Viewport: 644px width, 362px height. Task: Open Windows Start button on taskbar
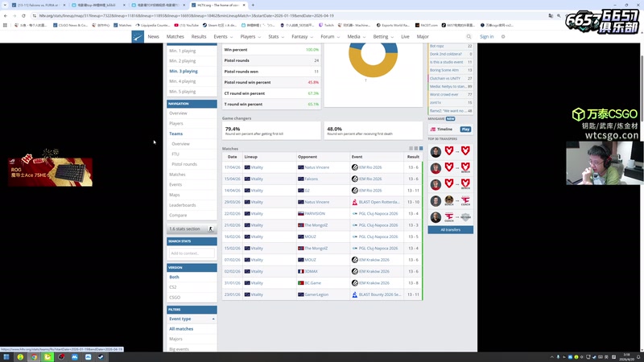coord(6,357)
